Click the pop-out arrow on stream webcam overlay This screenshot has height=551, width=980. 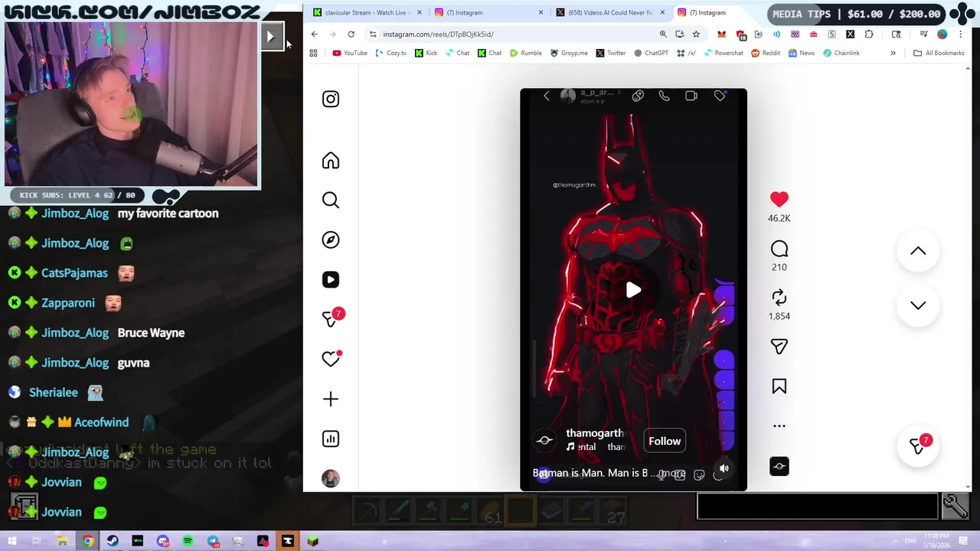pyautogui.click(x=270, y=36)
